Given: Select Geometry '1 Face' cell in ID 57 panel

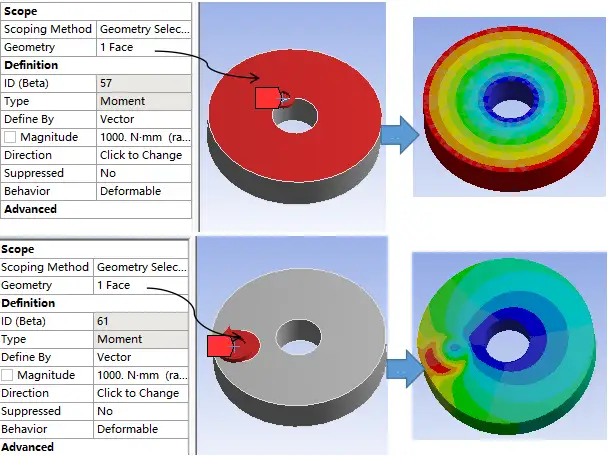Looking at the screenshot, I should click(144, 47).
